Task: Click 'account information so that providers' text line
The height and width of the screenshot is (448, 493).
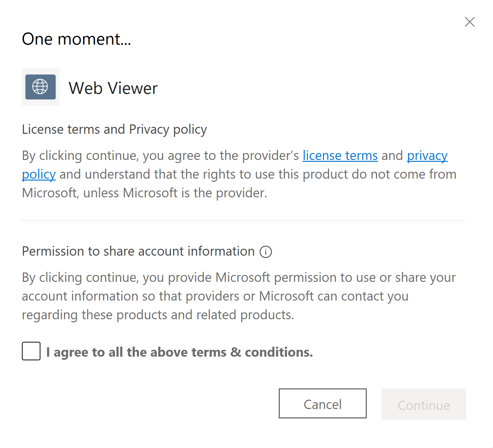Action: (215, 296)
